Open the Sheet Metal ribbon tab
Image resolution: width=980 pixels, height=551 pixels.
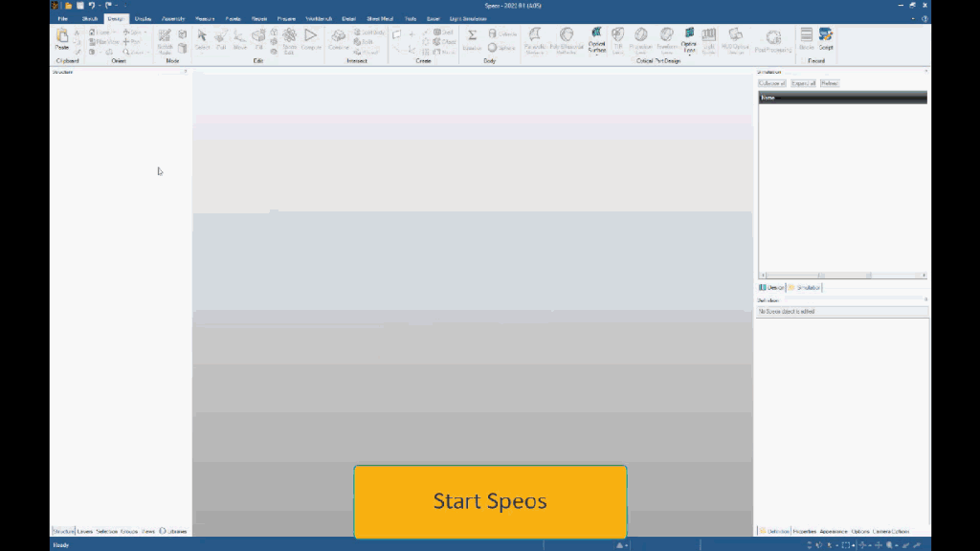pos(380,19)
